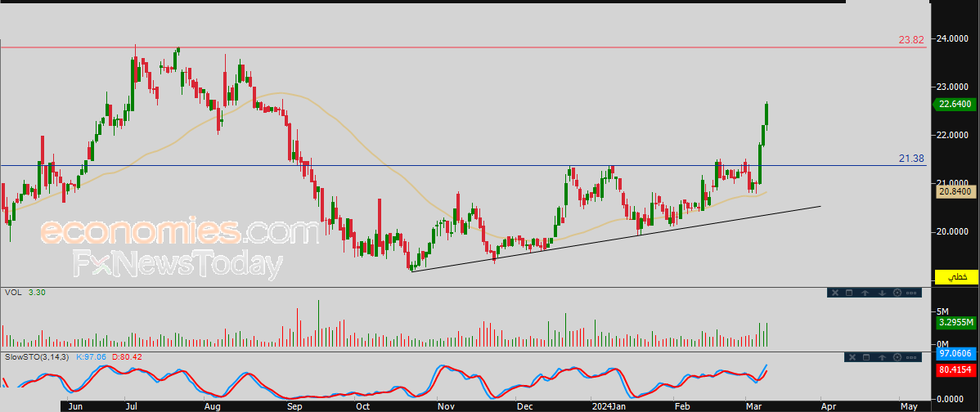Open VOL indicator settings gear
This screenshot has height=412, width=980.
(897, 293)
